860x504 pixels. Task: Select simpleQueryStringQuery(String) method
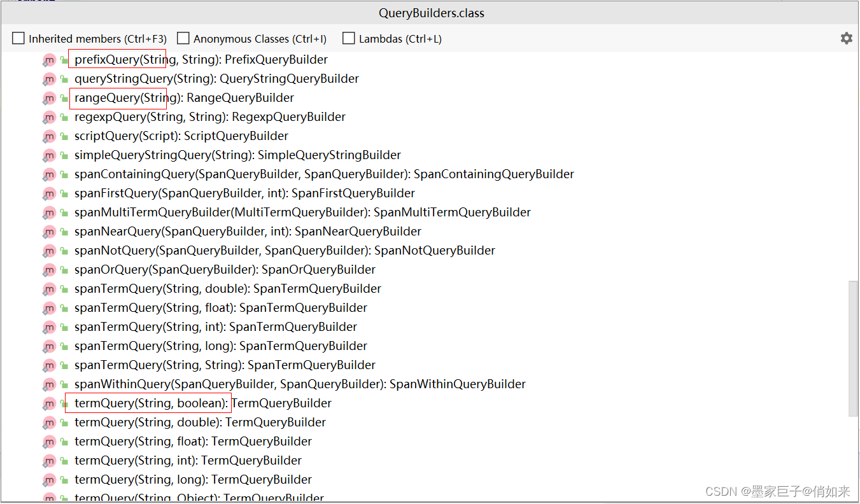pyautogui.click(x=237, y=155)
